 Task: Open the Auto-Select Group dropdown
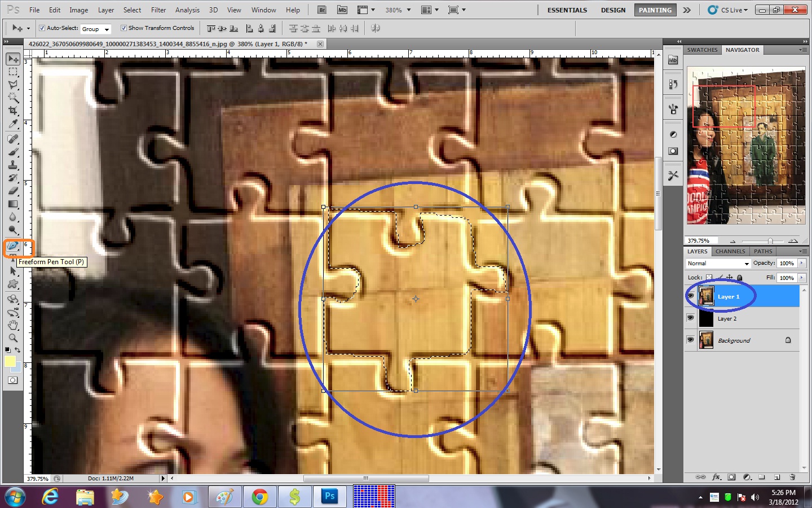[x=96, y=29]
